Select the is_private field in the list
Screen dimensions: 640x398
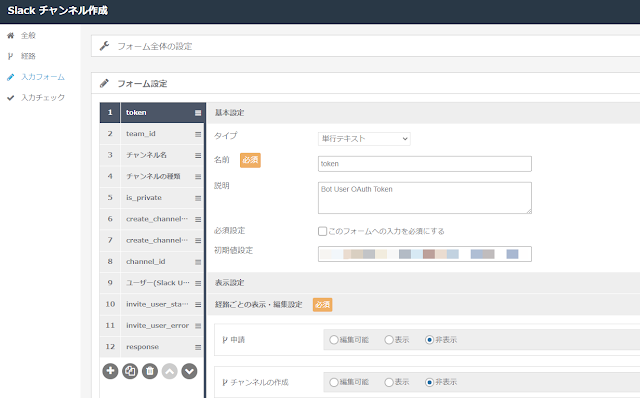click(x=152, y=198)
